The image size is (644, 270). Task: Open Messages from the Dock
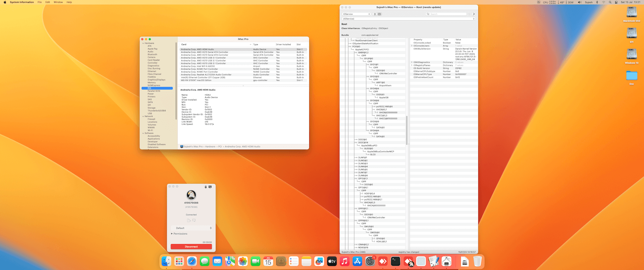[x=205, y=261]
